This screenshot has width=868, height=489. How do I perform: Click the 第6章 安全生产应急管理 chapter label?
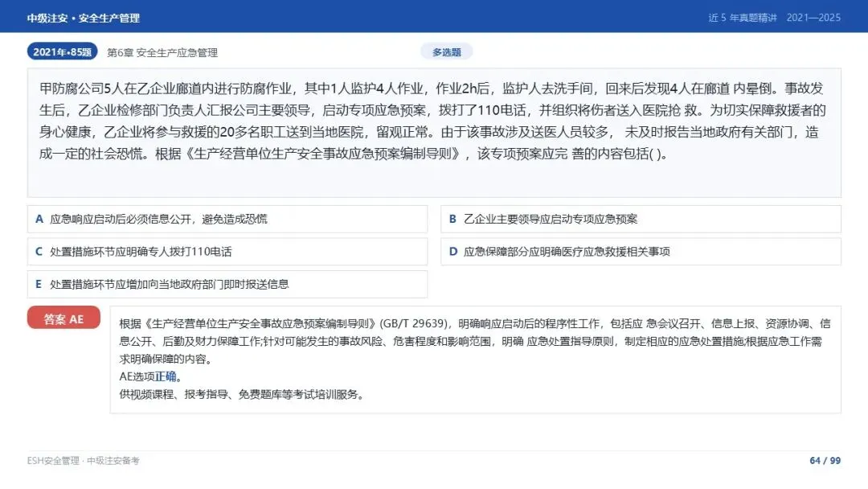click(162, 52)
